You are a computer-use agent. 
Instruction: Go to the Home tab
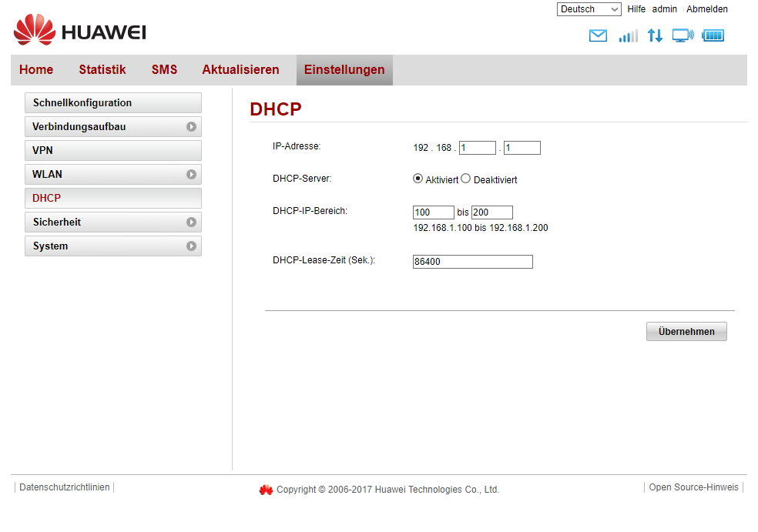(36, 70)
